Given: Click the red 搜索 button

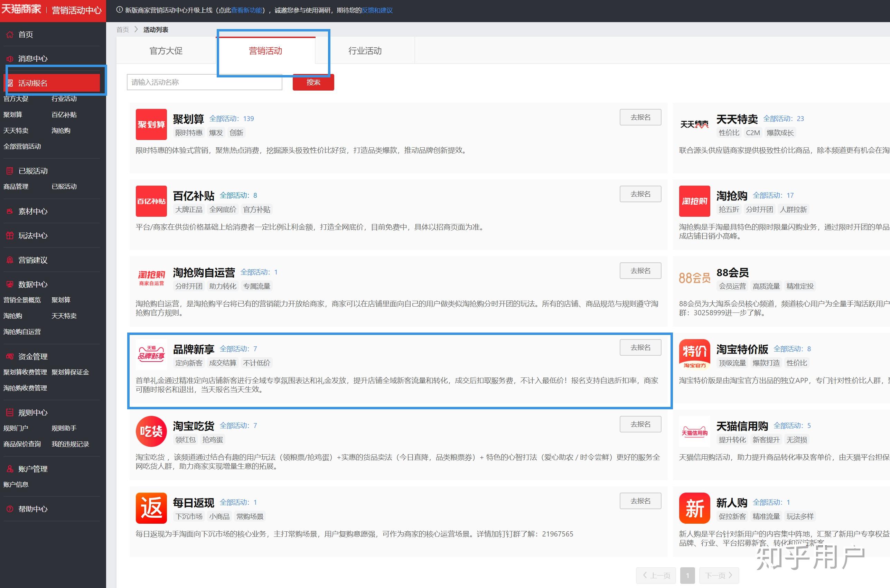Looking at the screenshot, I should point(313,82).
